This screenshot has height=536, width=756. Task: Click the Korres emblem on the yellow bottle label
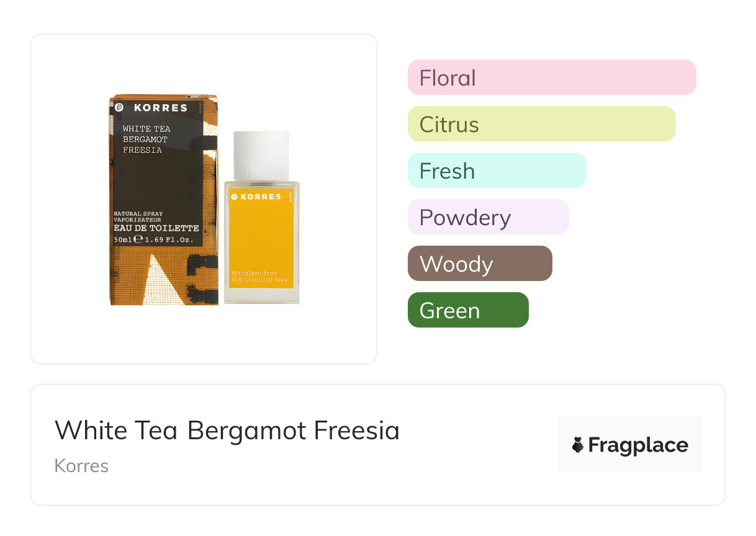(x=235, y=197)
